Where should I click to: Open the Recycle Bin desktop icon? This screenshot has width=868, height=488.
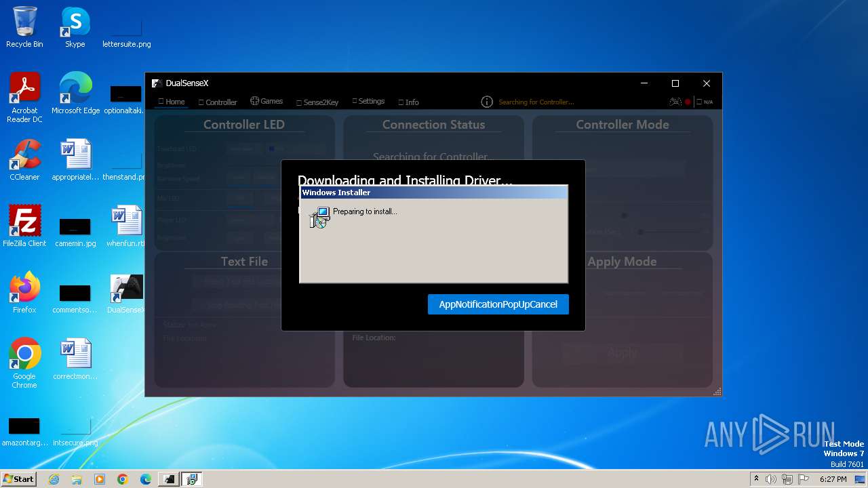pyautogui.click(x=24, y=28)
